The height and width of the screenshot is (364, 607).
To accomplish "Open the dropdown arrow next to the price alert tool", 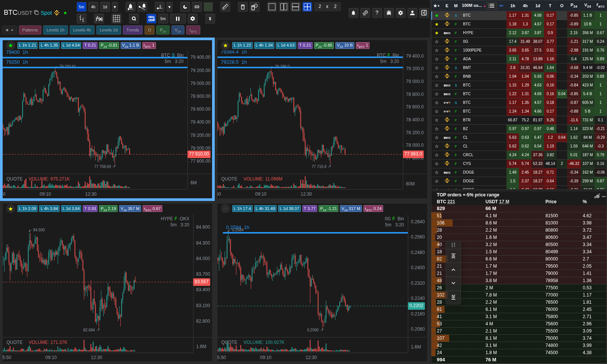I will pos(170,7).
